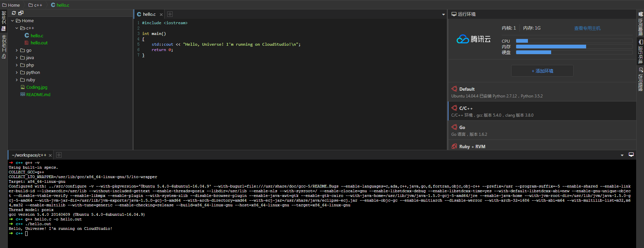Open the terminal panel dropdown arrow

pos(622,155)
